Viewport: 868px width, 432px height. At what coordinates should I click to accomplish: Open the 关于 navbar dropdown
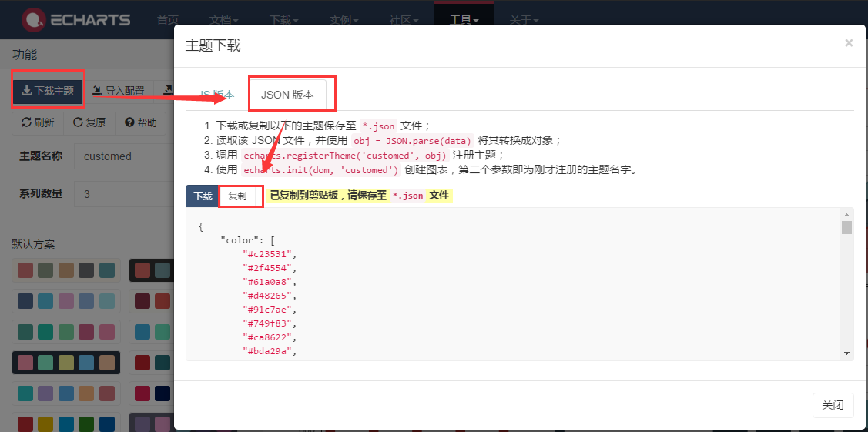tap(524, 20)
